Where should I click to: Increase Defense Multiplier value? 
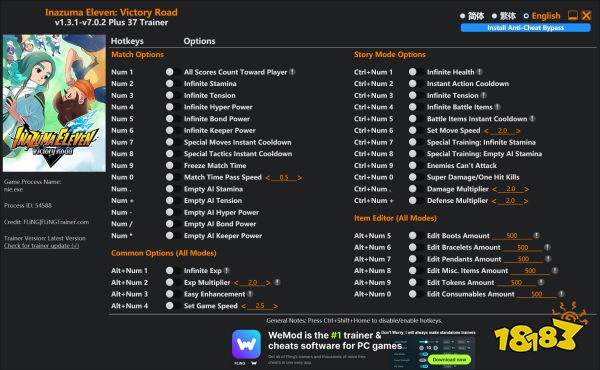(x=526, y=201)
